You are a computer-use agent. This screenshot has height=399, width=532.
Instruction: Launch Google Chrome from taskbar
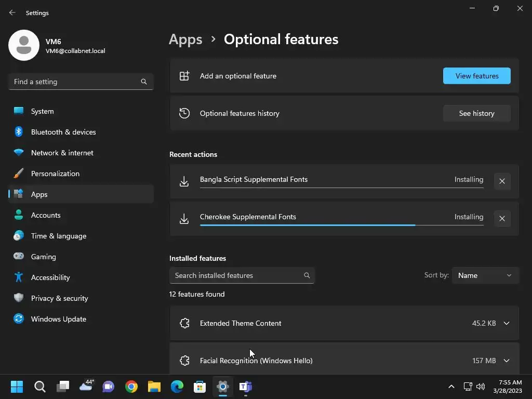click(x=131, y=387)
